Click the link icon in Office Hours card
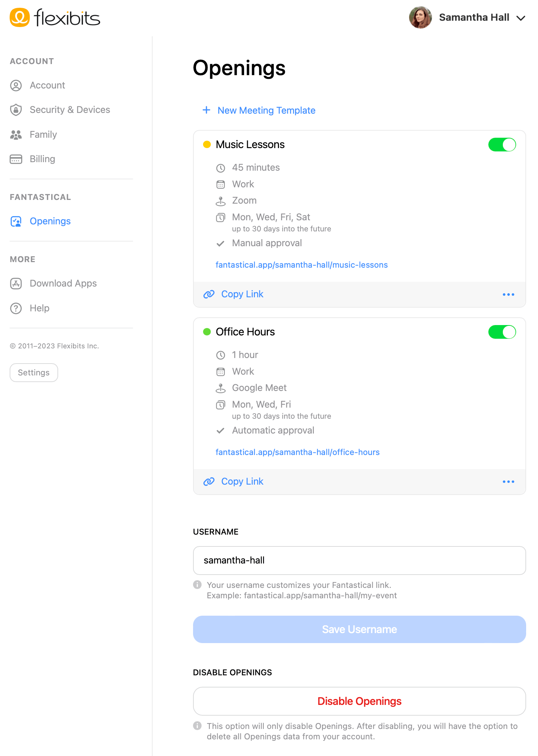Viewport: 538px width, 756px height. pyautogui.click(x=209, y=482)
